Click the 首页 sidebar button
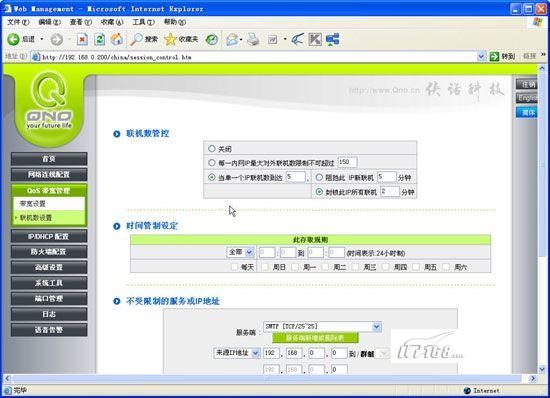 click(x=49, y=159)
